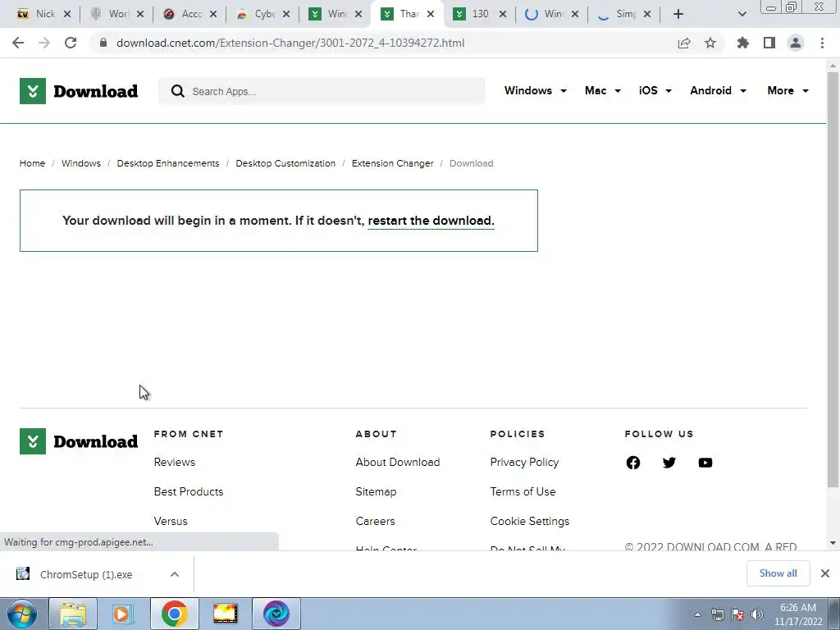840x630 pixels.
Task: Go back using the browser back arrow
Action: [18, 43]
